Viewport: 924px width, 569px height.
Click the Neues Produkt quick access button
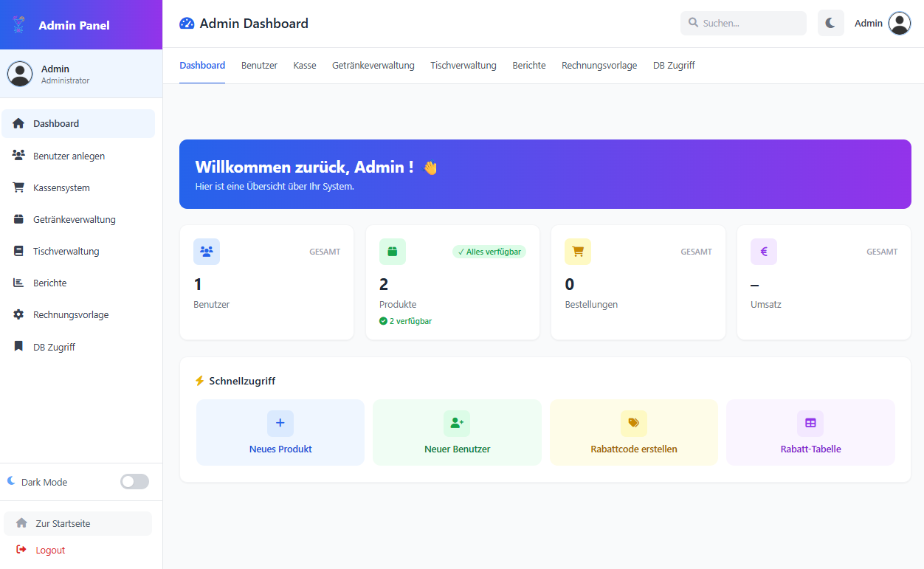280,432
